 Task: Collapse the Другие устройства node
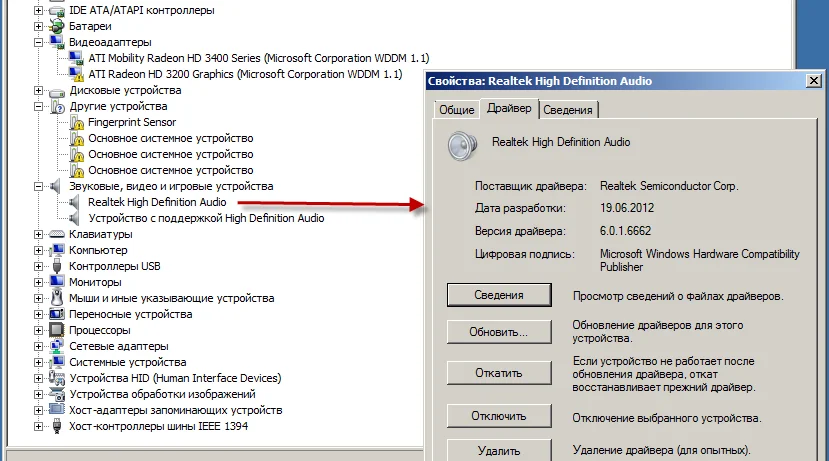[x=39, y=106]
